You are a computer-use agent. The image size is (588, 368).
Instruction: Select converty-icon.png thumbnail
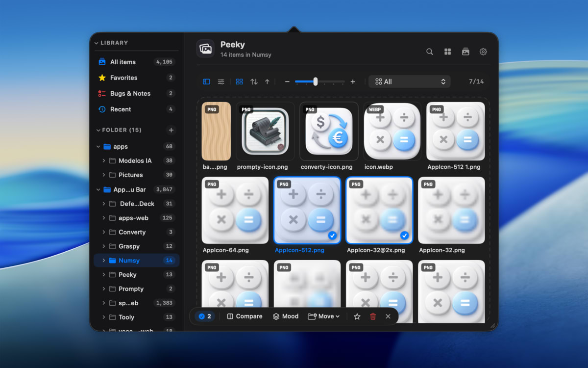pyautogui.click(x=329, y=131)
